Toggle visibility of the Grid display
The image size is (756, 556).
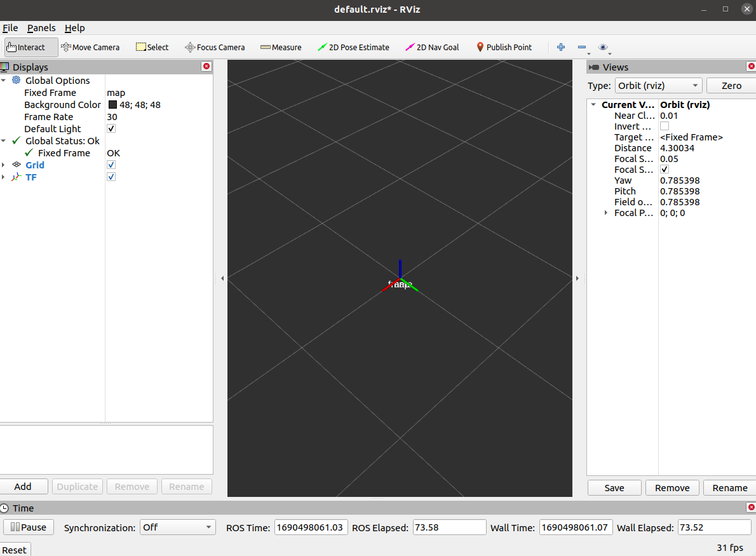111,165
